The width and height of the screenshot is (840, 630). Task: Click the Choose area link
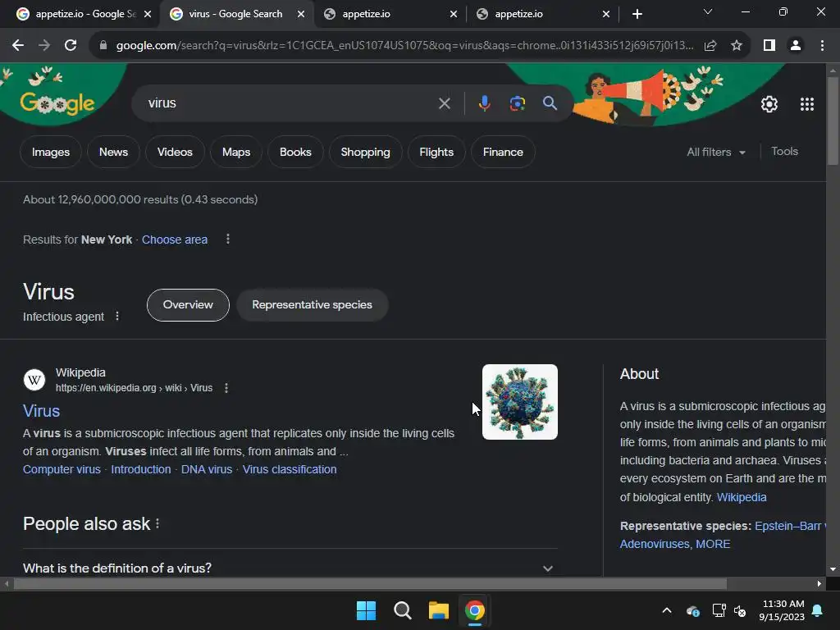pos(175,240)
